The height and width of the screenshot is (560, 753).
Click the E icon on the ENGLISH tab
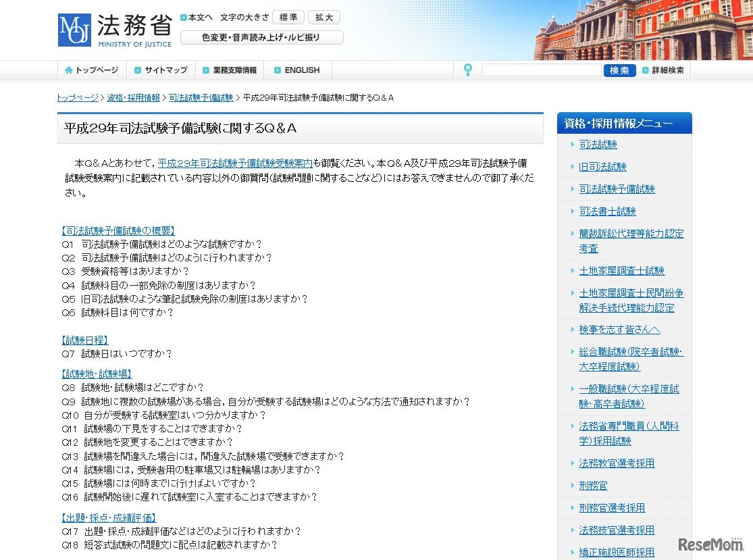(x=276, y=70)
